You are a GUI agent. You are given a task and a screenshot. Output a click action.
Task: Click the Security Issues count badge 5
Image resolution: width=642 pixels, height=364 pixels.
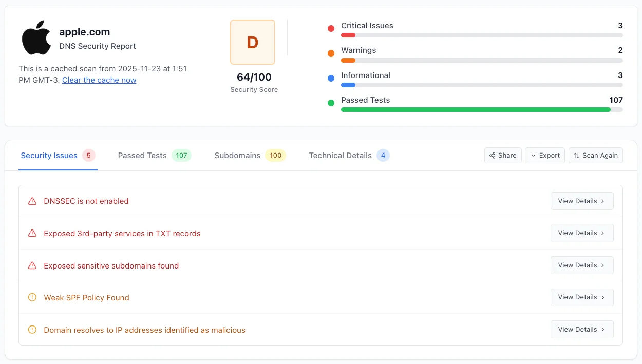click(88, 156)
